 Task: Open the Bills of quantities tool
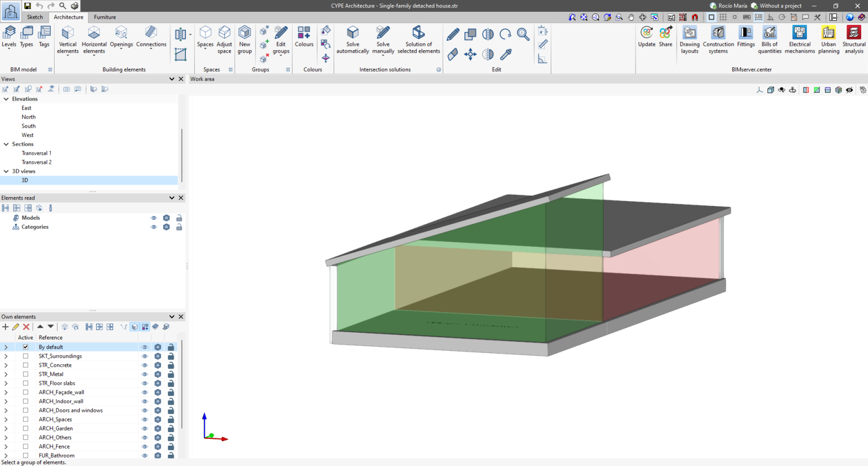769,38
